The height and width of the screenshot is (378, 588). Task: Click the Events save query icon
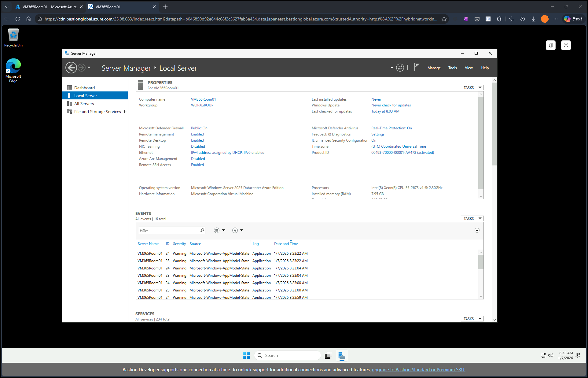235,230
